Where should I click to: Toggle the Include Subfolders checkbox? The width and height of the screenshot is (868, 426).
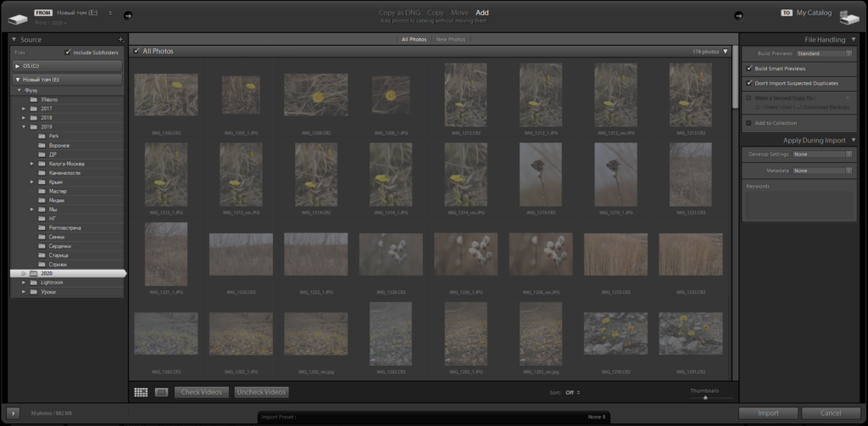click(69, 52)
